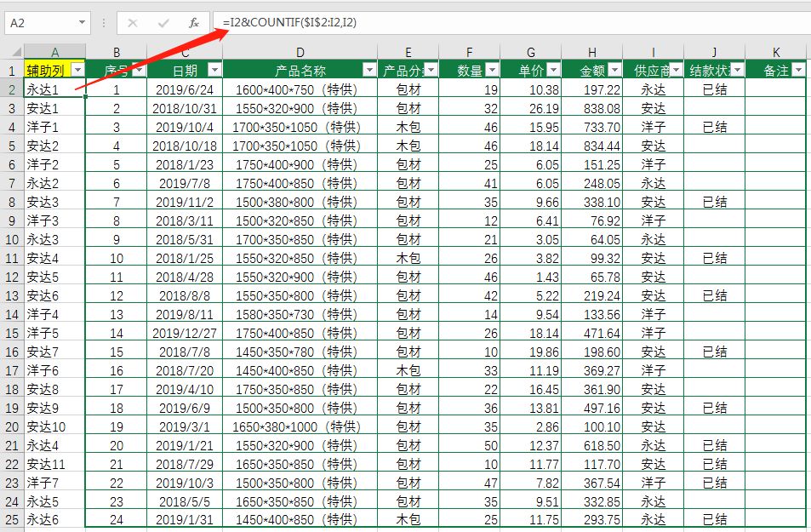This screenshot has width=811, height=532.
Task: Click the Enter checkmark icon in formula bar
Action: click(163, 23)
